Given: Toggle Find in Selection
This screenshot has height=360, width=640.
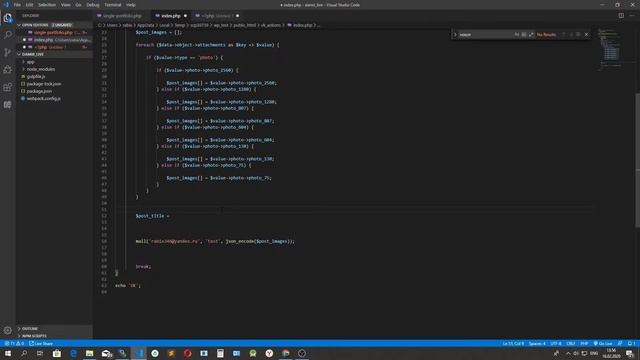Looking at the screenshot, I should pyautogui.click(x=578, y=35).
